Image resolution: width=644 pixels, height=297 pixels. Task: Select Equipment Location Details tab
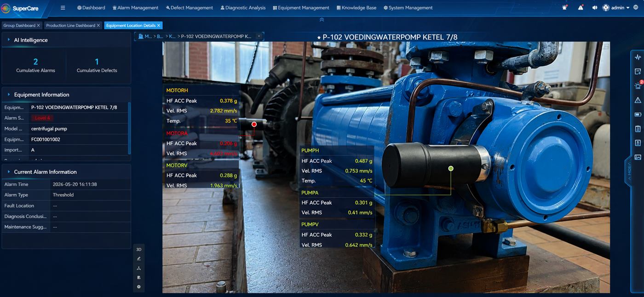pyautogui.click(x=131, y=26)
